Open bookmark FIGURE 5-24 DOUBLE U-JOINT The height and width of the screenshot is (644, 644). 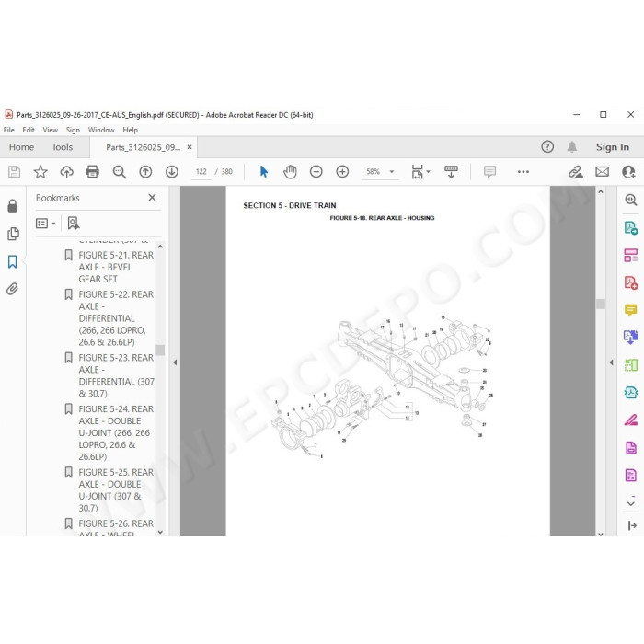[x=116, y=433]
